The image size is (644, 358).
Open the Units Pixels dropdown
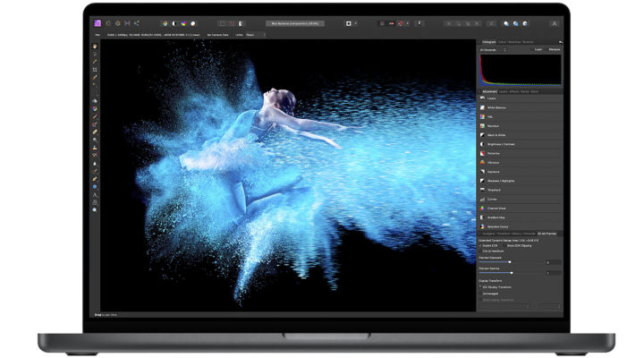click(255, 35)
